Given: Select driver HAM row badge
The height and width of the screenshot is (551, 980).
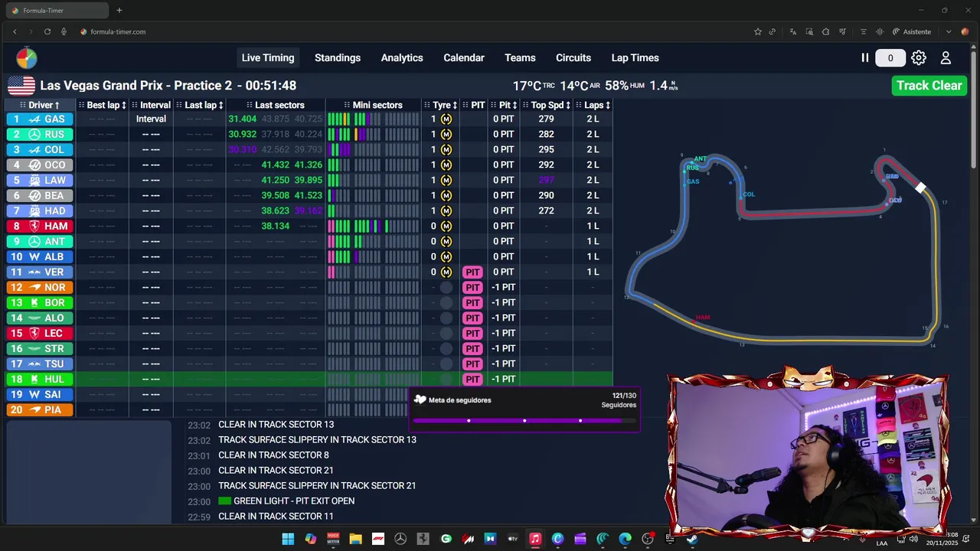Looking at the screenshot, I should coord(40,226).
